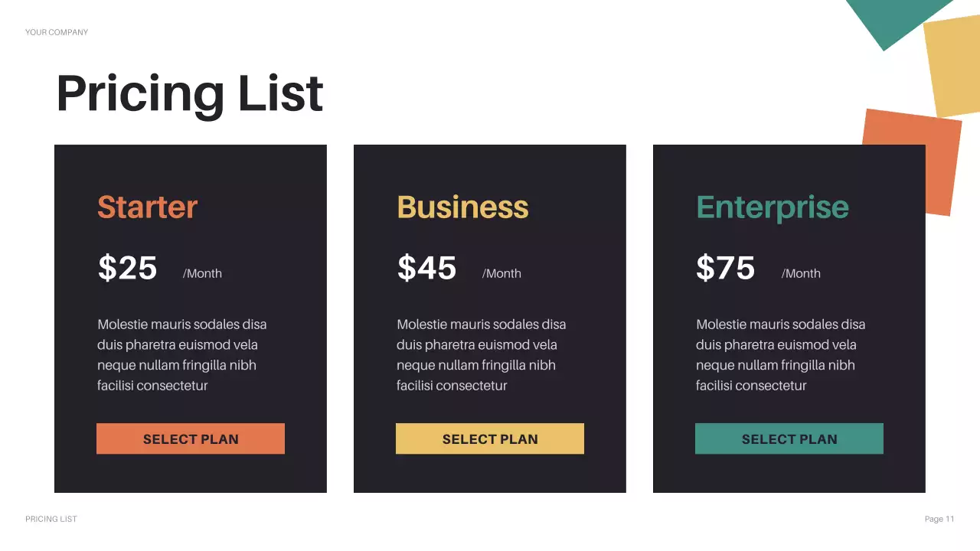Image resolution: width=980 pixels, height=551 pixels.
Task: Select the Starter plan description paragraph
Action: click(181, 355)
